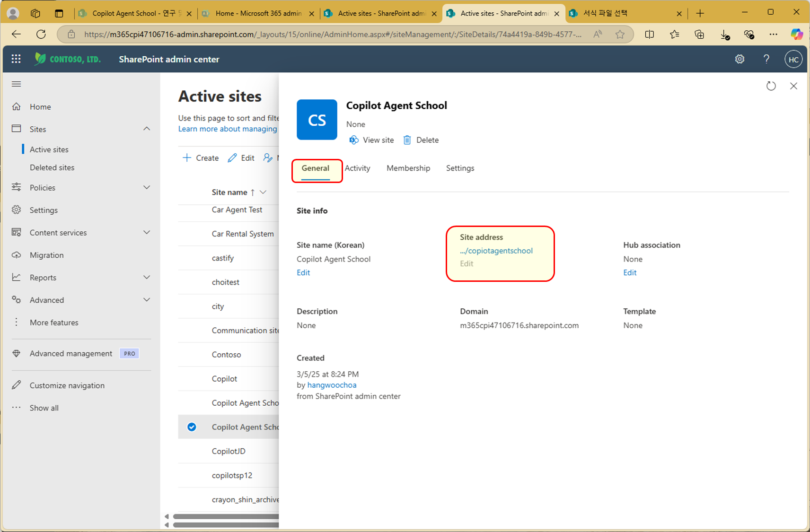Open browser favorites list icon
The image size is (810, 532).
(x=675, y=34)
